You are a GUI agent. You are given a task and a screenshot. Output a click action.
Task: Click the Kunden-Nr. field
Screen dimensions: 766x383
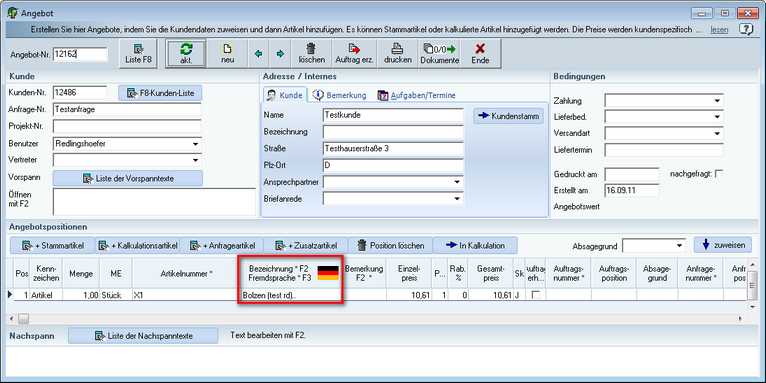[80, 92]
